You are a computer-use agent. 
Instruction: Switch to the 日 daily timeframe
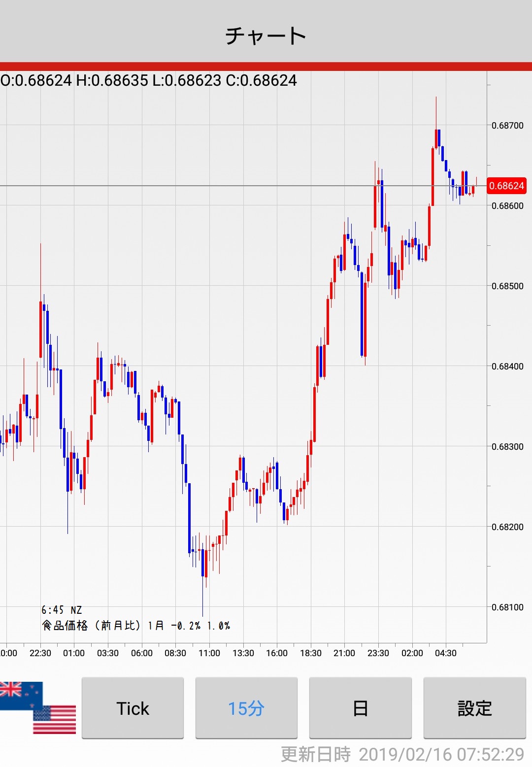coord(360,708)
